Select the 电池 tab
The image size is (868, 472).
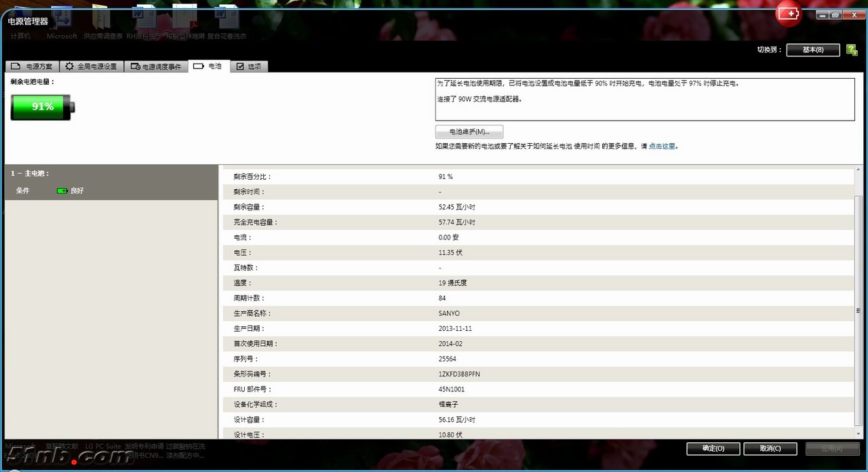208,66
